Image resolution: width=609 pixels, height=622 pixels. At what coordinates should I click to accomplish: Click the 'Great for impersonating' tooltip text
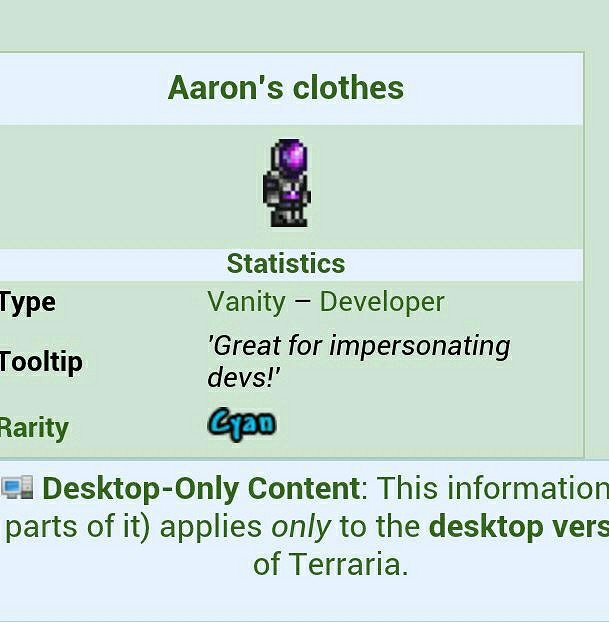358,347
